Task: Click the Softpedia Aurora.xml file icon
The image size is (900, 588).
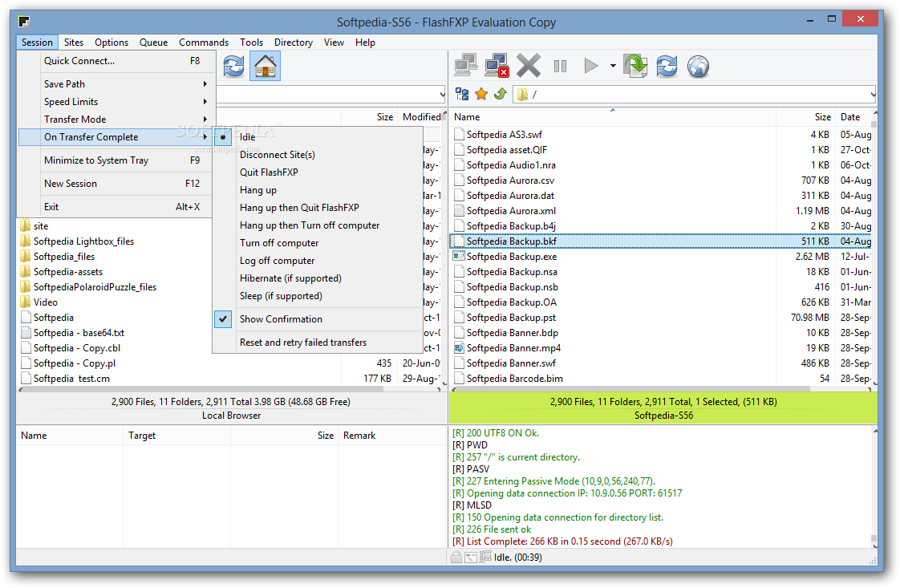Action: [x=459, y=211]
